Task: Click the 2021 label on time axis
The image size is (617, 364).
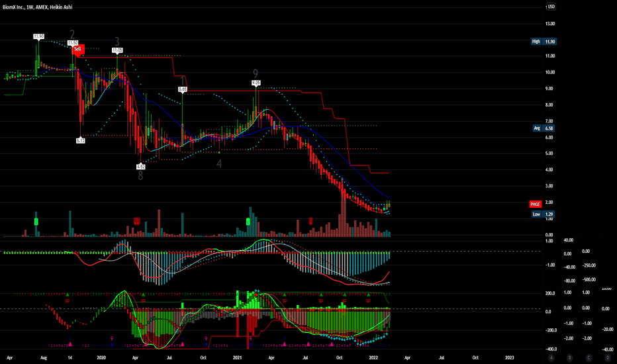Action: tap(237, 357)
